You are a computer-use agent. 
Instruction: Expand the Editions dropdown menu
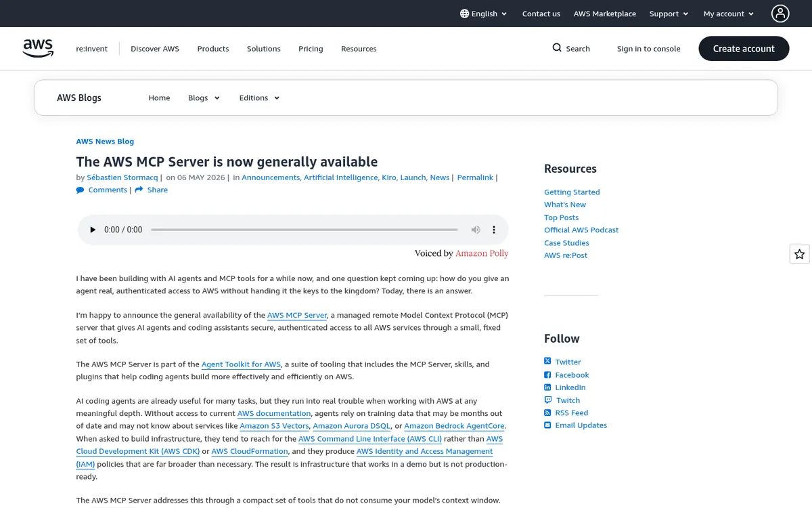(x=259, y=98)
